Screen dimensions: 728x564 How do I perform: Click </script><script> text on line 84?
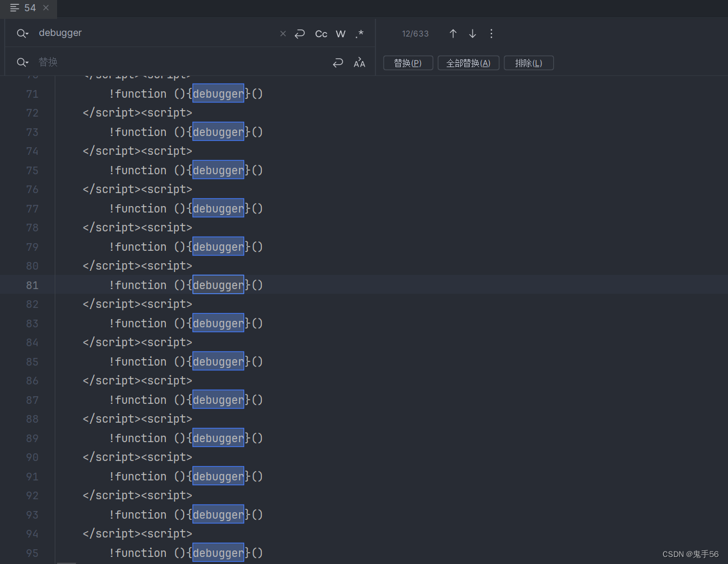pyautogui.click(x=138, y=343)
